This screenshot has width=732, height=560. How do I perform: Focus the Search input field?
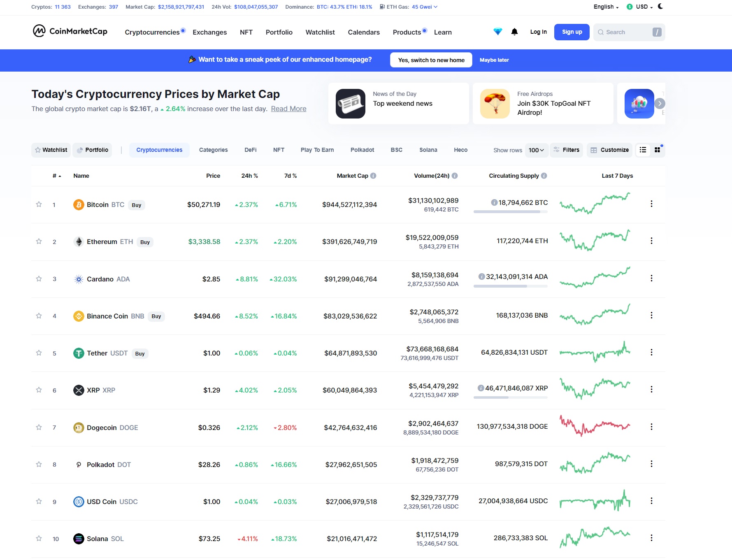tap(629, 32)
